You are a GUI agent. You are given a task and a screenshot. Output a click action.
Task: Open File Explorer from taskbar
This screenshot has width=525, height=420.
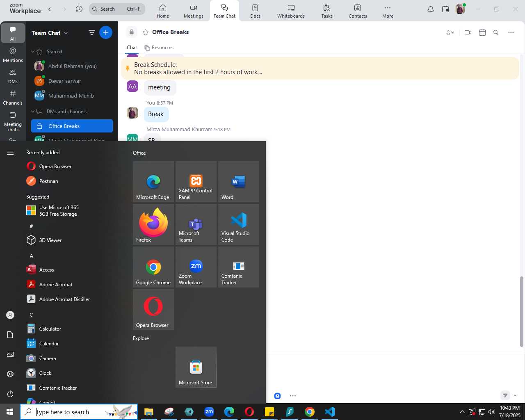pyautogui.click(x=148, y=412)
